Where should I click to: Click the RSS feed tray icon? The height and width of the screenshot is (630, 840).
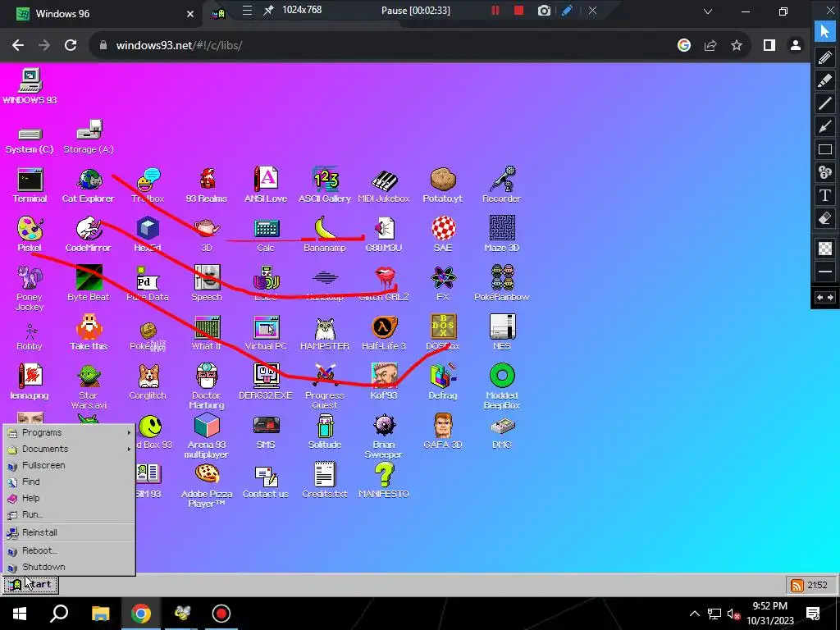(797, 585)
